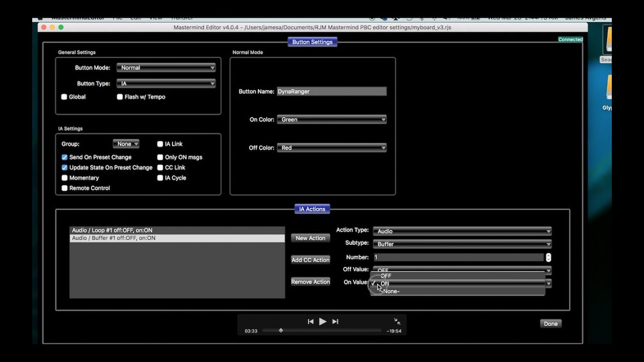Click the 03:33 elapsed time label

[251, 331]
